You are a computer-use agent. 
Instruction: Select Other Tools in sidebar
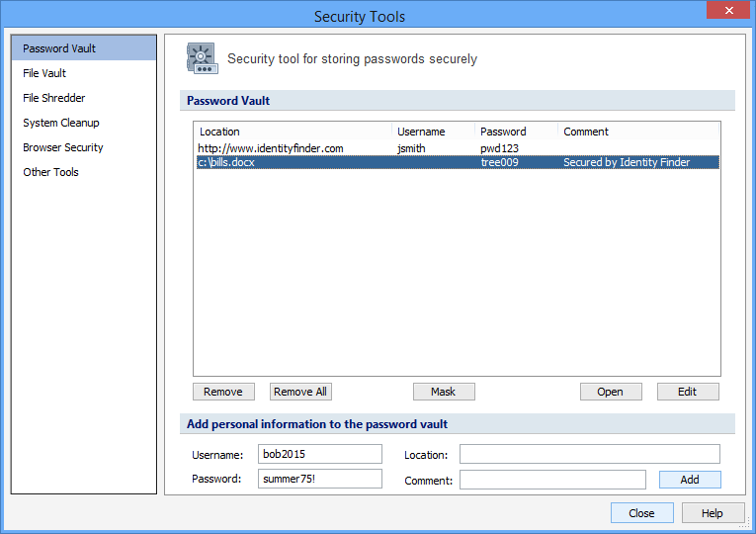[x=50, y=172]
